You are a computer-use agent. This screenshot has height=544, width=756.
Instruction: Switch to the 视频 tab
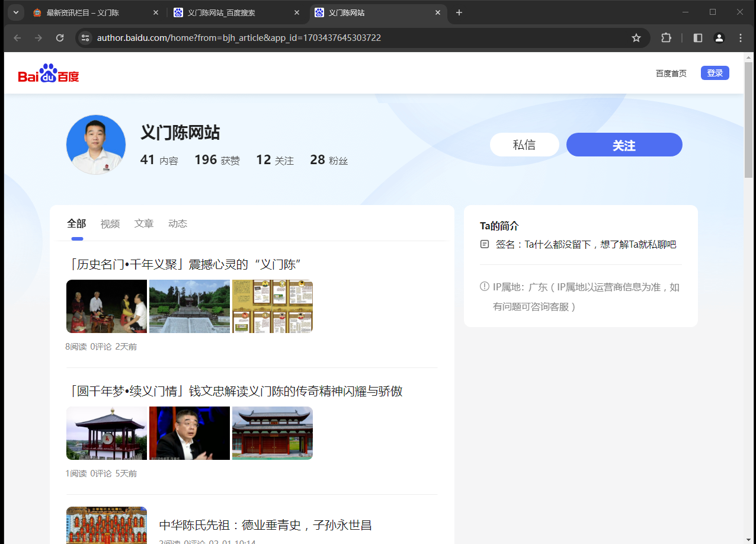coord(110,223)
